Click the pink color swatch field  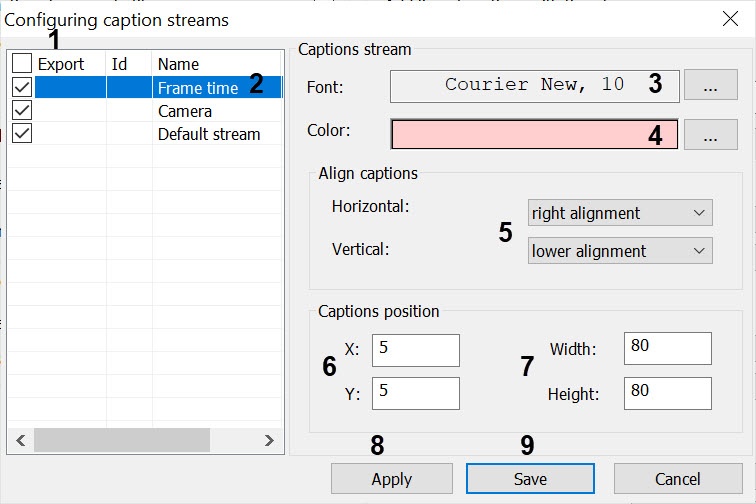point(534,135)
